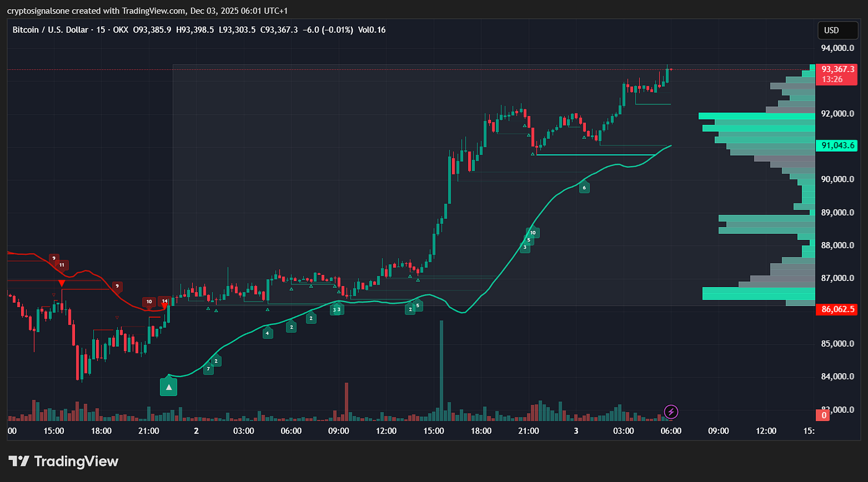This screenshot has width=868, height=482.
Task: Click the TradingView logo
Action: click(x=63, y=461)
